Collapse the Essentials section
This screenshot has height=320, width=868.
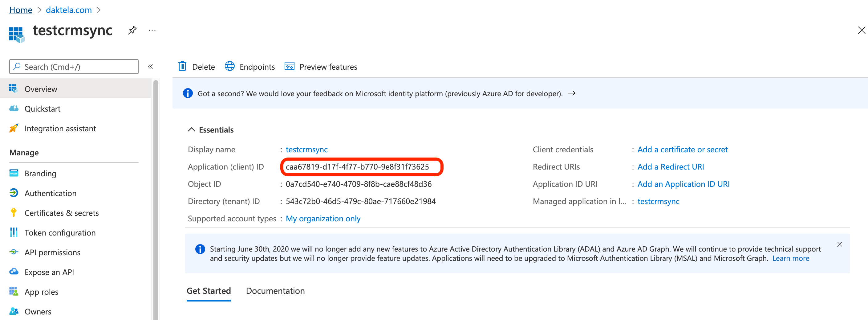coord(191,129)
